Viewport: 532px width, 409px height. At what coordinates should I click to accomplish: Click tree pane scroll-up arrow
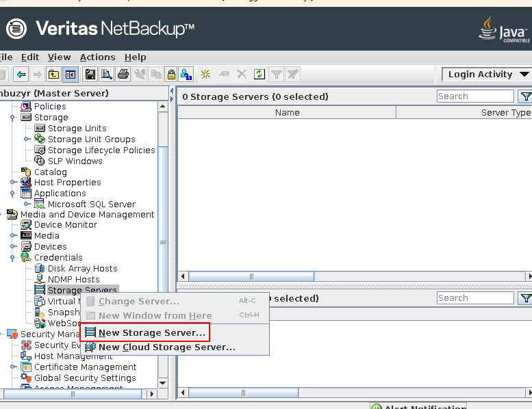pos(163,107)
